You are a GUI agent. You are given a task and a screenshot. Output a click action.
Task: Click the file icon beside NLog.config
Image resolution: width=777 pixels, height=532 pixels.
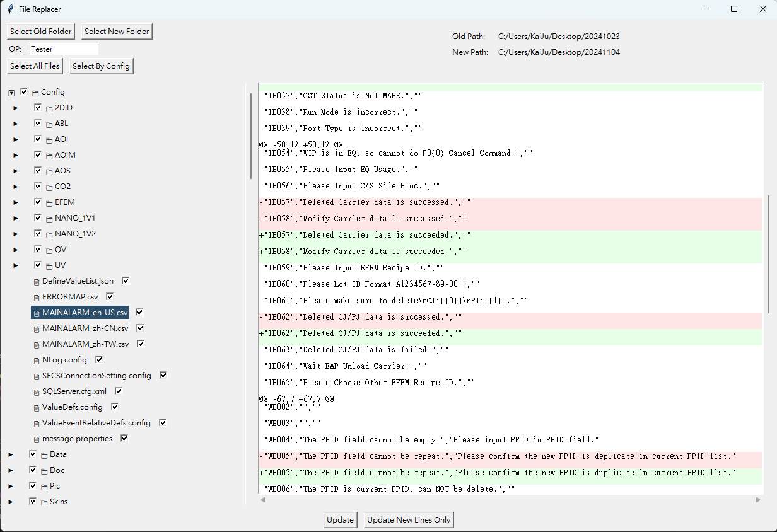coord(38,359)
